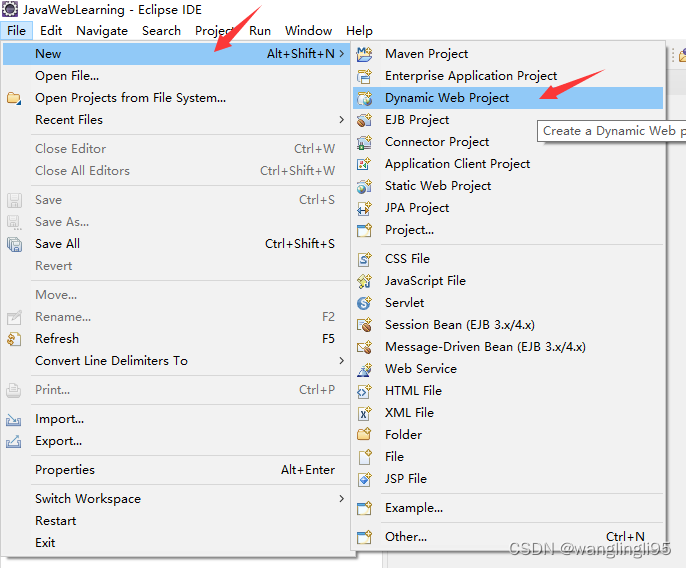The width and height of the screenshot is (686, 568).
Task: Click the Dynamic Web Project globe icon
Action: click(364, 98)
